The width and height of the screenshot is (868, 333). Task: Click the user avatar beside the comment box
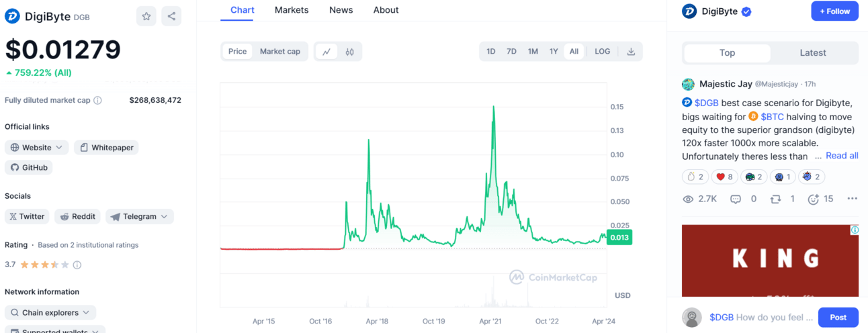(692, 318)
